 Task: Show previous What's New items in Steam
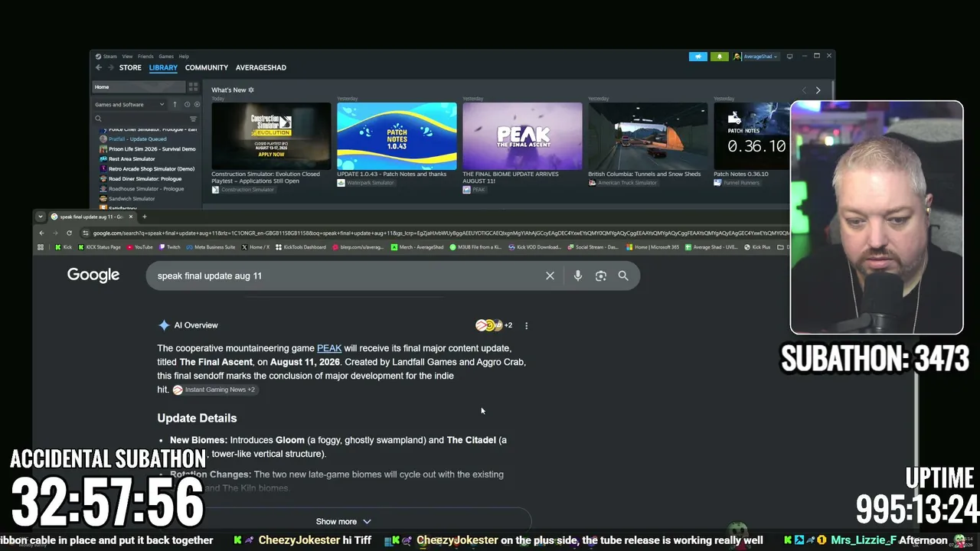(804, 90)
